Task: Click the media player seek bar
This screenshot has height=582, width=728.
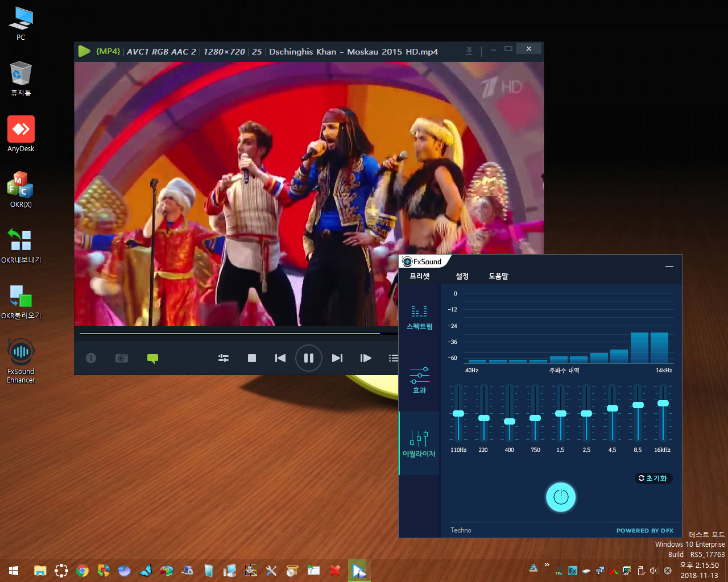Action: coord(238,334)
